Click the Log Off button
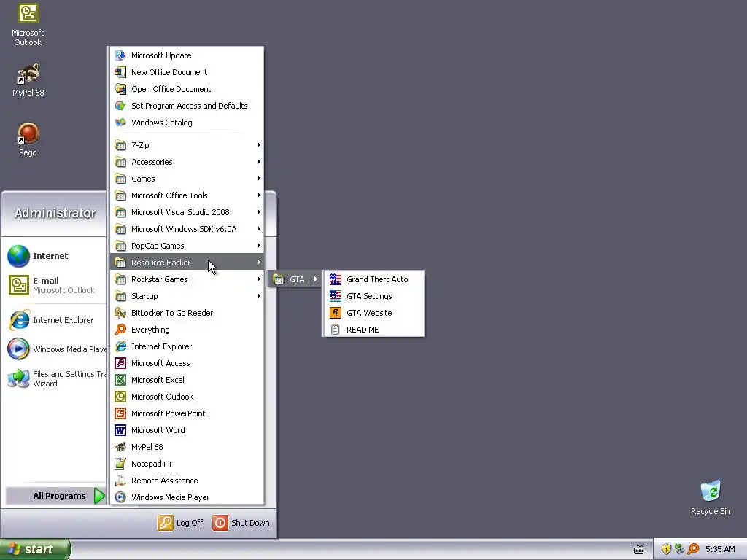747x560 pixels. pos(180,523)
